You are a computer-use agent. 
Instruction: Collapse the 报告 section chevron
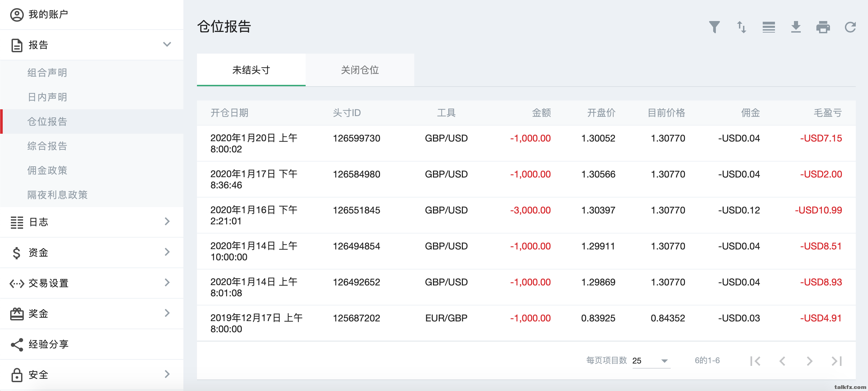[167, 44]
